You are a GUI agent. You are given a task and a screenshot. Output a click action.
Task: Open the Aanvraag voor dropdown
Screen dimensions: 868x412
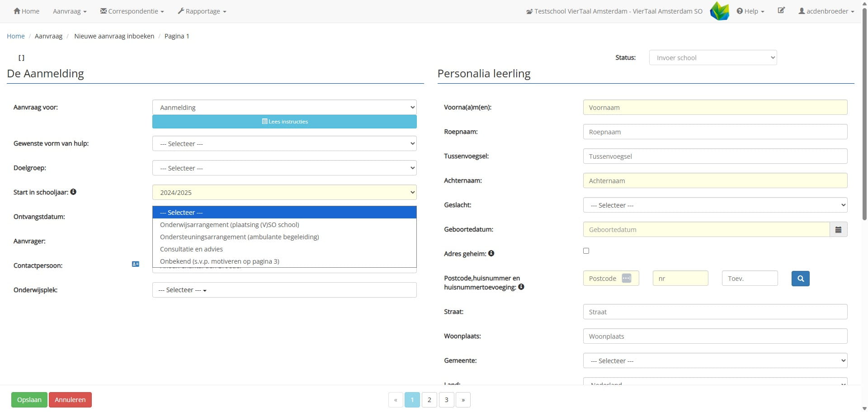pos(284,107)
